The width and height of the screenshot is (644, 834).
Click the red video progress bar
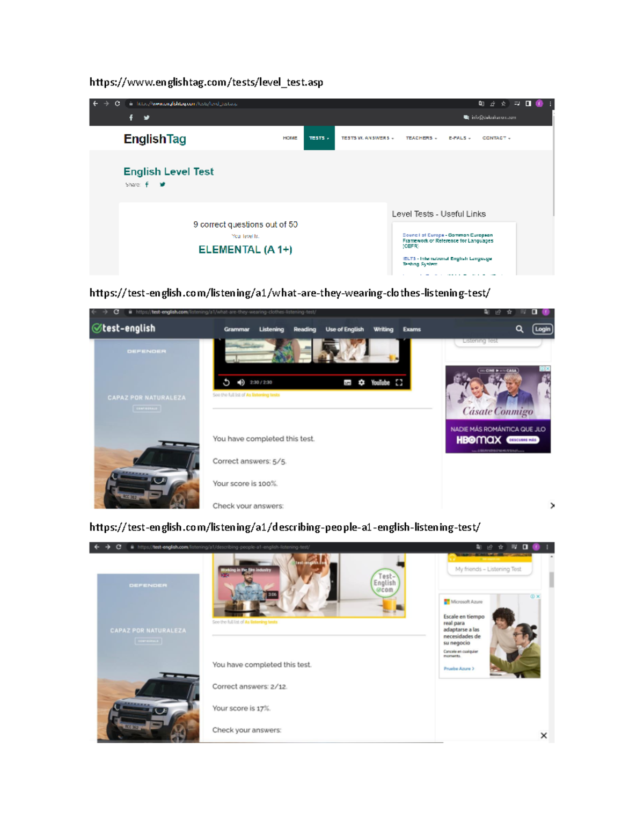pos(311,374)
